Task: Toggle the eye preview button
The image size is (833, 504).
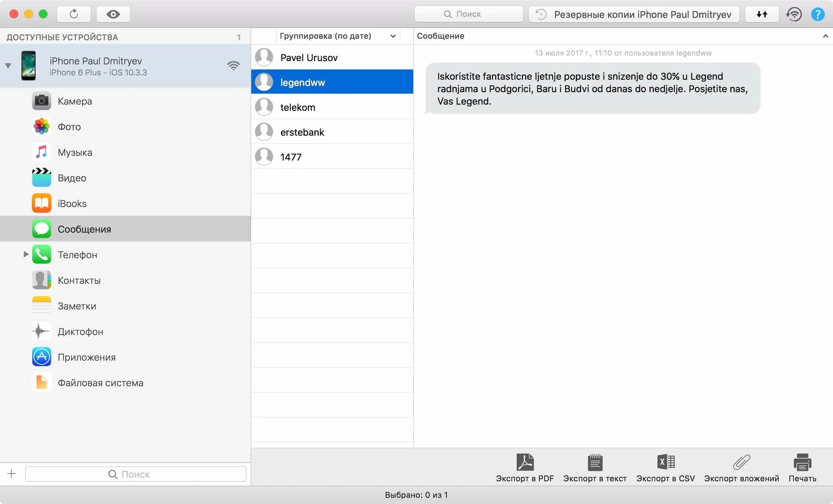Action: click(x=113, y=14)
